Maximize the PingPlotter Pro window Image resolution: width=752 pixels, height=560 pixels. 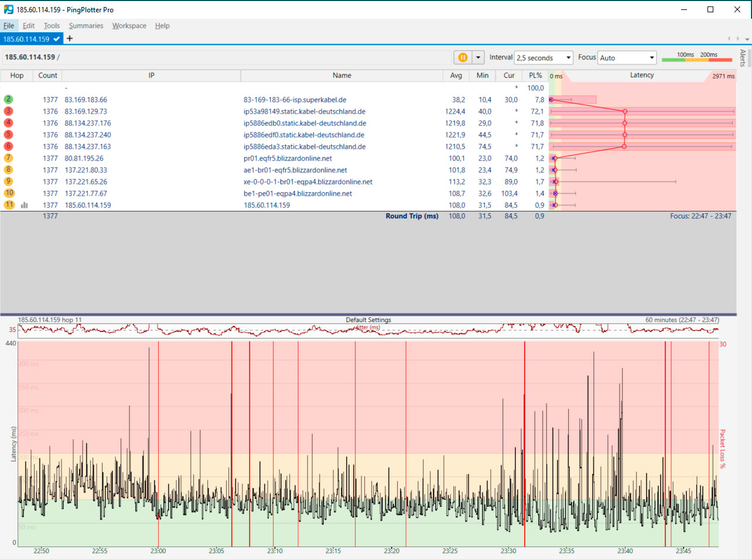(710, 9)
